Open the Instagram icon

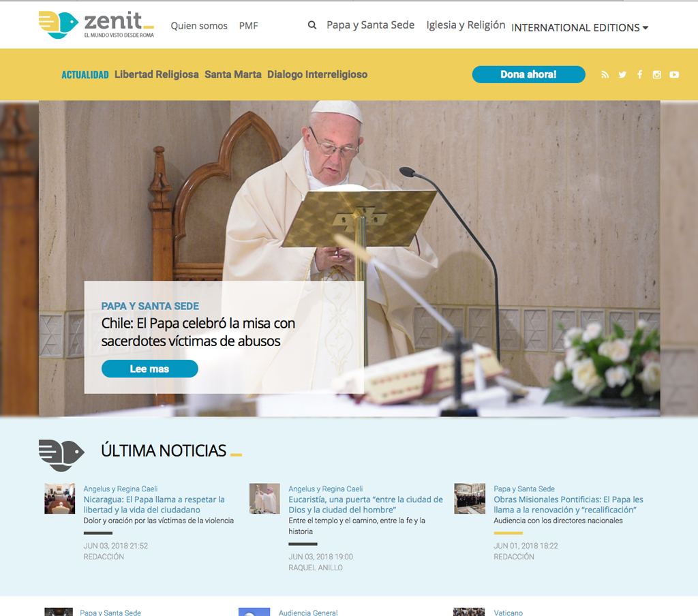tap(656, 75)
